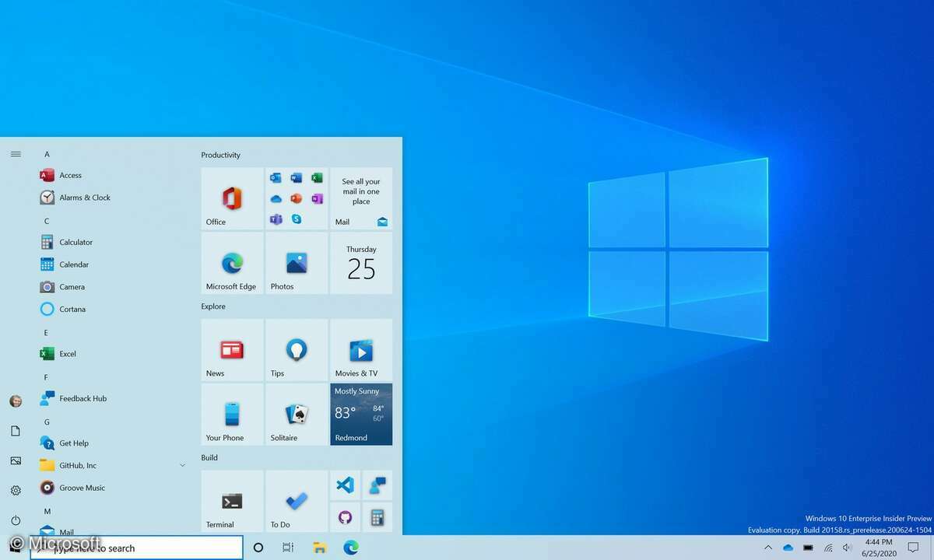Open OneNote in the Office folder tile
Screen dimensions: 934x560
tap(317, 199)
